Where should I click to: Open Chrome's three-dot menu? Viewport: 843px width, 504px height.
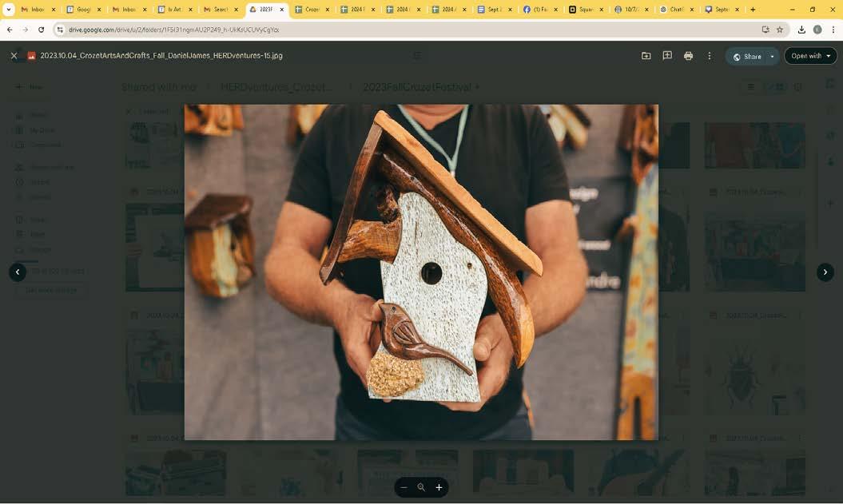833,30
